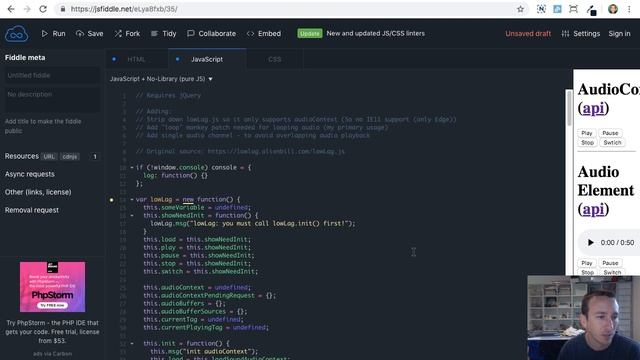Click Pause under AudioContext in result pane
Viewport: 640px width, 360px height.
tap(610, 133)
